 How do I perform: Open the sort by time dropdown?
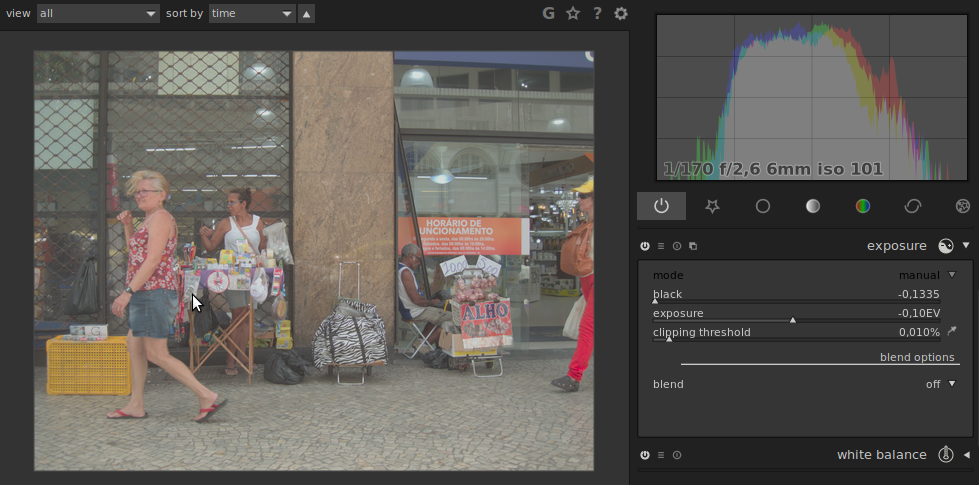coord(252,13)
